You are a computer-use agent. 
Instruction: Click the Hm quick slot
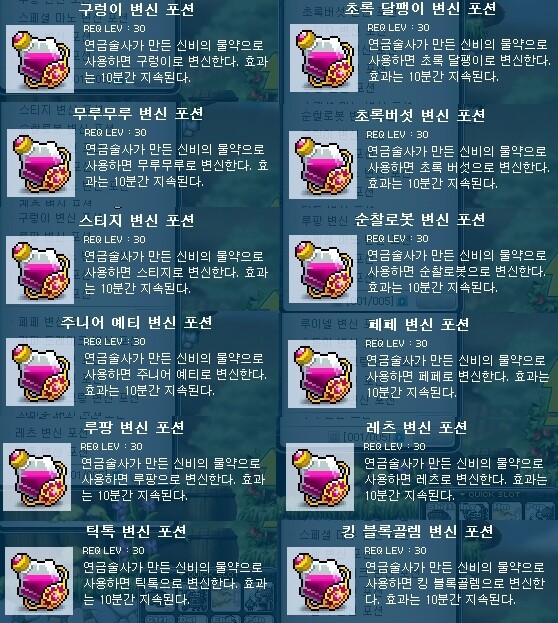point(507,511)
